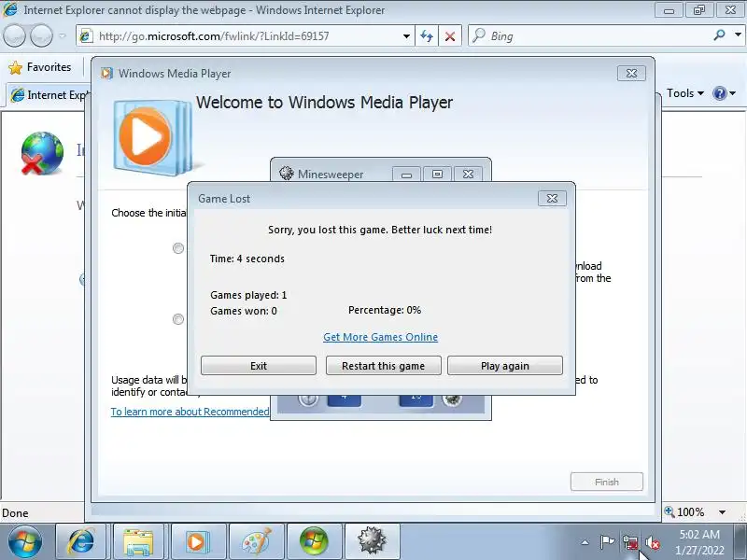Click Minesweeper taskbar icon
Screen dimensions: 747x560
(372, 542)
